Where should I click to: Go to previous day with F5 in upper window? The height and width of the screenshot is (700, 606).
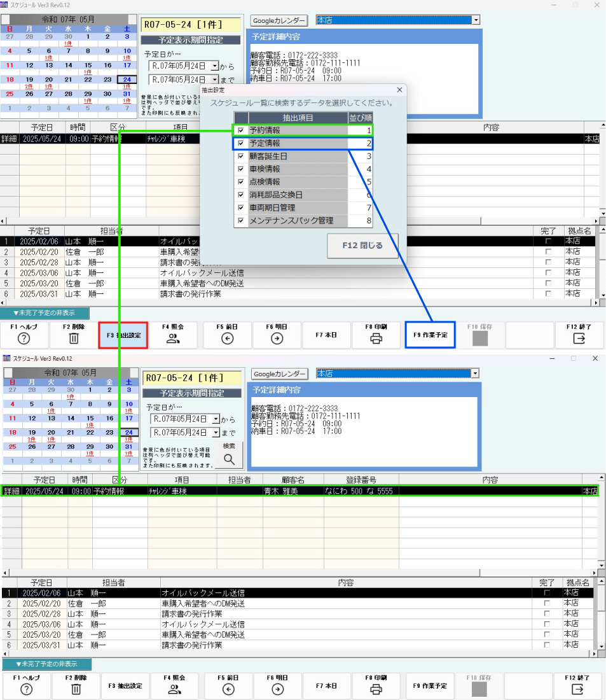click(x=227, y=339)
